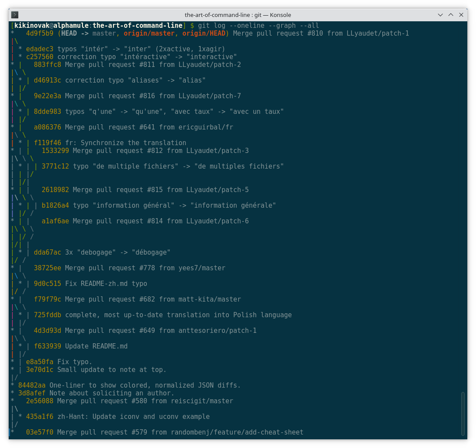Click commit hash f119f46
This screenshot has width=476, height=448.
47,143
